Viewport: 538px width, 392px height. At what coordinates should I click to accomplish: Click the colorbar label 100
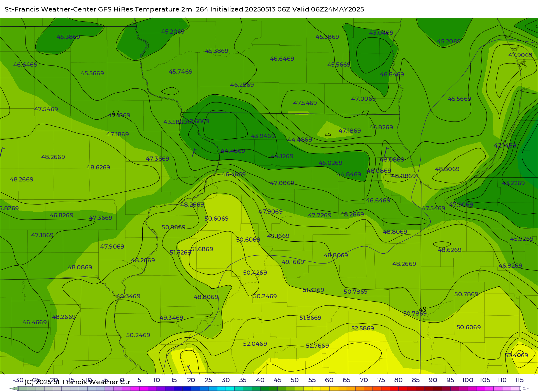(x=467, y=380)
